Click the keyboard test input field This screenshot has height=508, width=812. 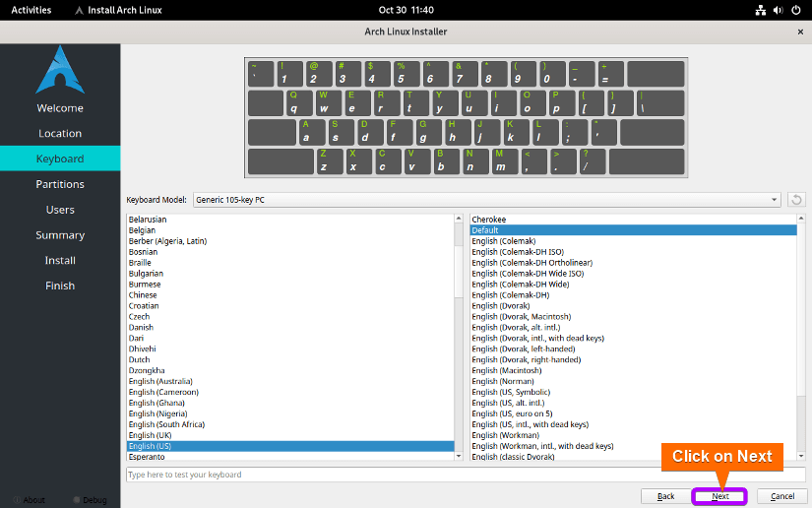(x=466, y=475)
